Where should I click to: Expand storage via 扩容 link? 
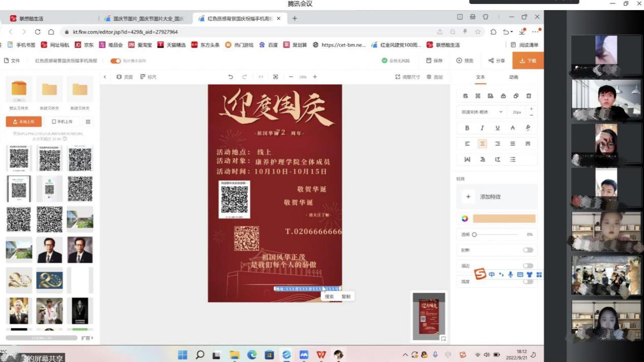[x=87, y=338]
